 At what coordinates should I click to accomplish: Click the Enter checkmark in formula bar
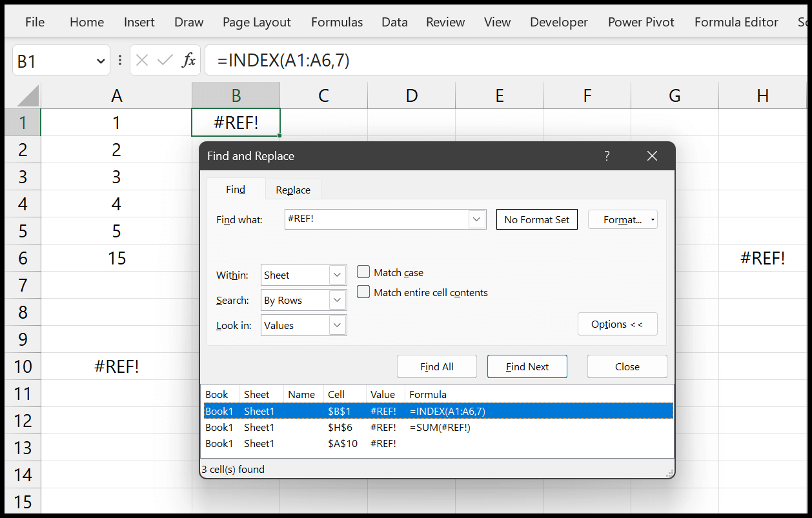165,59
